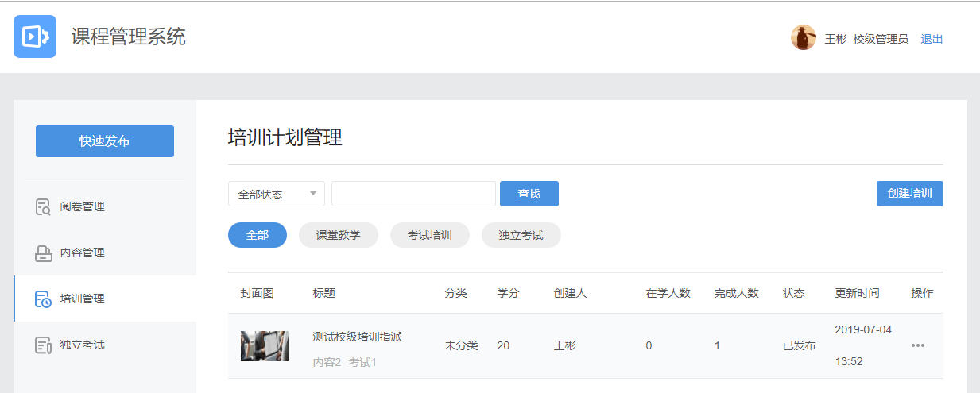Click the course management system logo icon
The image size is (980, 393).
(x=35, y=37)
